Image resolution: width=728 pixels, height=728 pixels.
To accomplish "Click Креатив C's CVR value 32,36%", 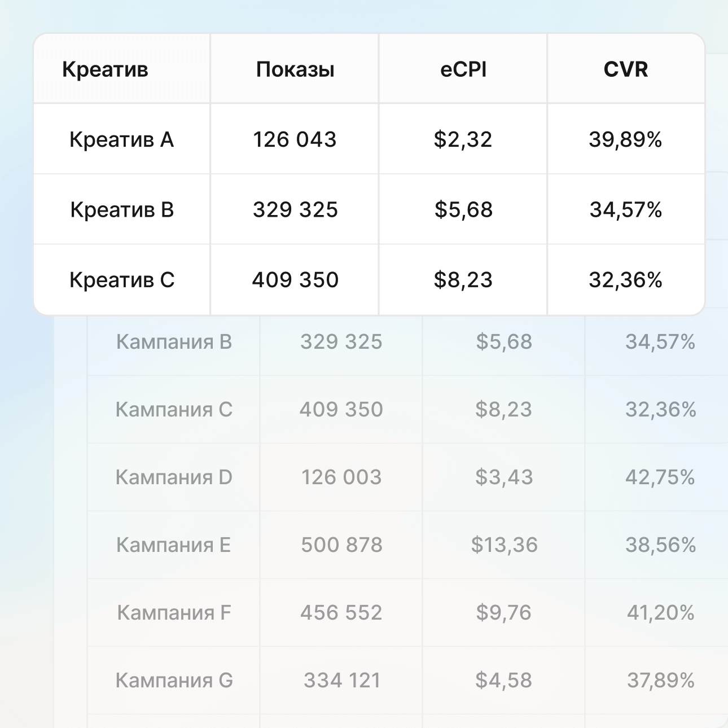I will tap(625, 280).
